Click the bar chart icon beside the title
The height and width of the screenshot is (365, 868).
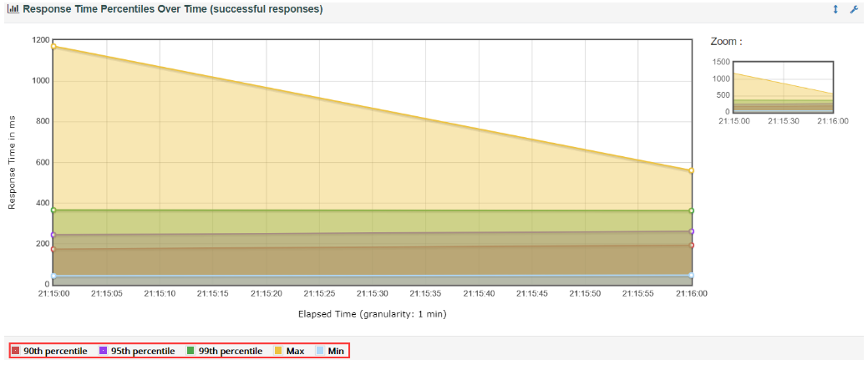pyautogui.click(x=13, y=9)
